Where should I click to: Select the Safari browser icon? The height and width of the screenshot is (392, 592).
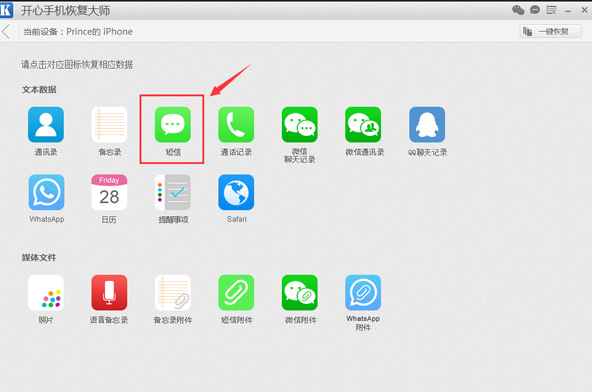(x=236, y=192)
